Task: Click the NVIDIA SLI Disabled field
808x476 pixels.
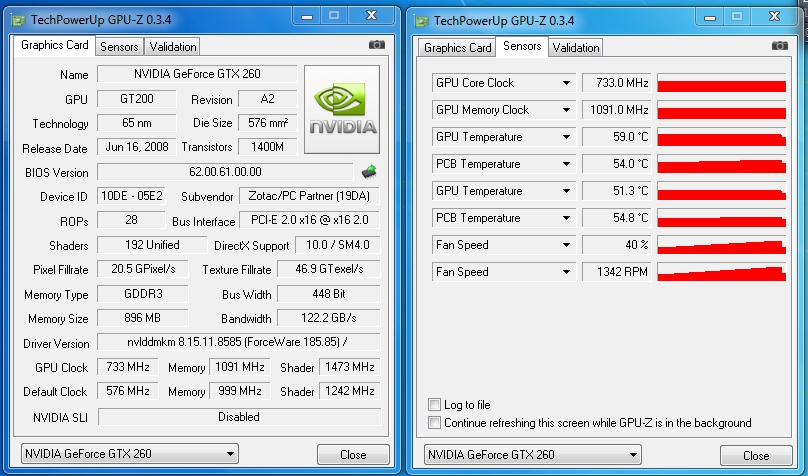Action: click(239, 417)
